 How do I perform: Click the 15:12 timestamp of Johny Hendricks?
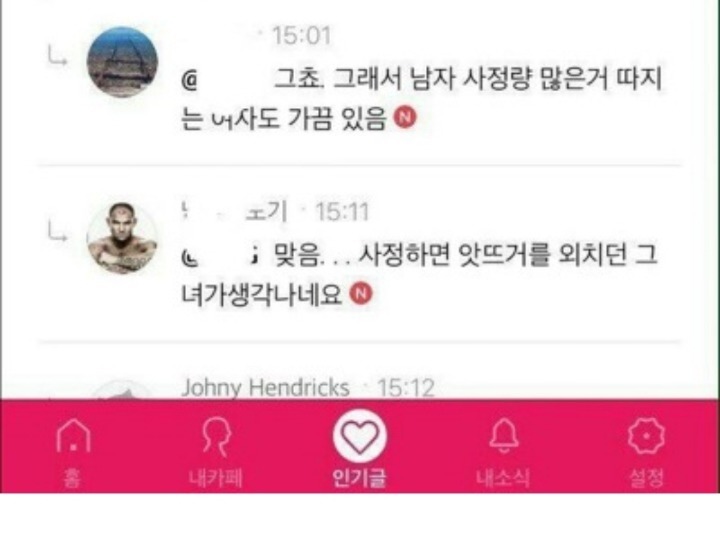(405, 388)
